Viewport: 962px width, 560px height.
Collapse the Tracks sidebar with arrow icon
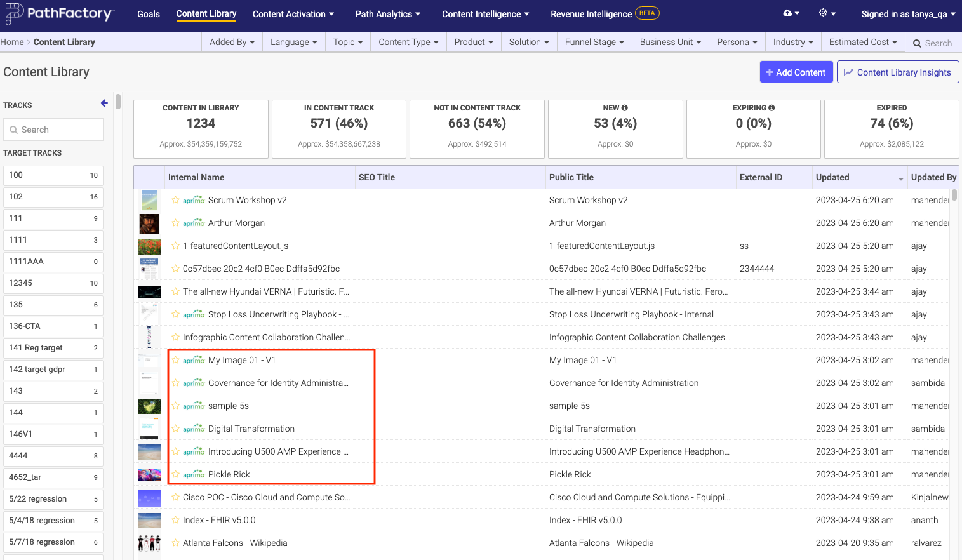pyautogui.click(x=104, y=103)
